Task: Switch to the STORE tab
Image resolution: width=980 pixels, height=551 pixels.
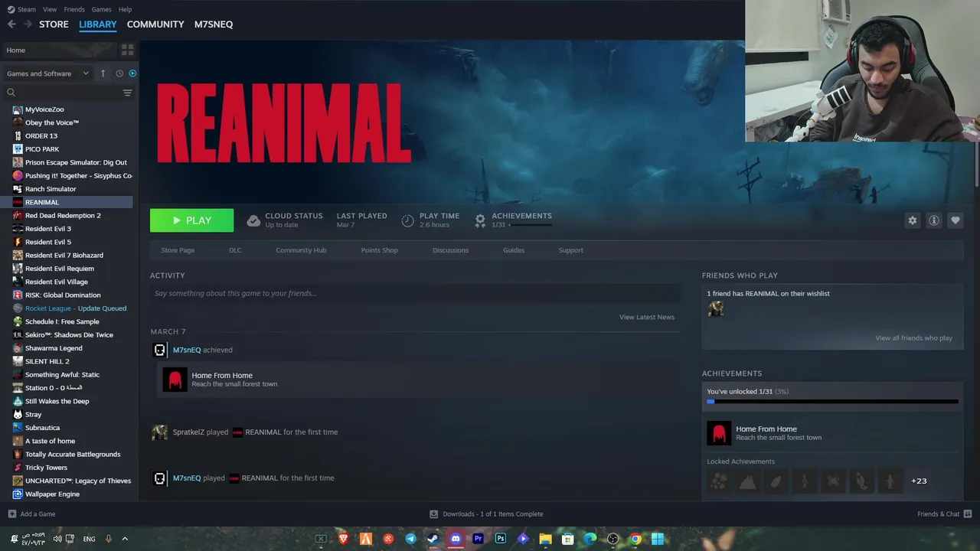Action: 54,24
